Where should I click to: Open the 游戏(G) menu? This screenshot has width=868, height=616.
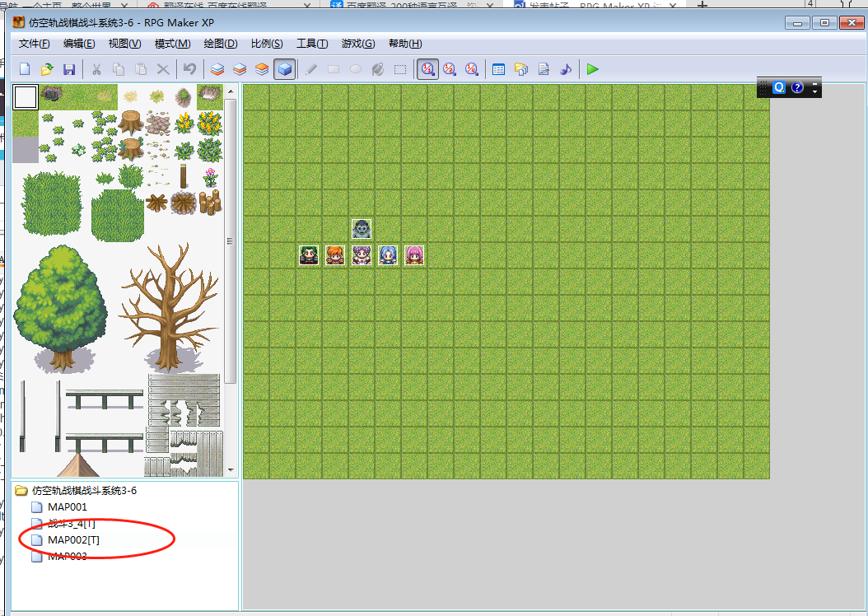(x=358, y=44)
